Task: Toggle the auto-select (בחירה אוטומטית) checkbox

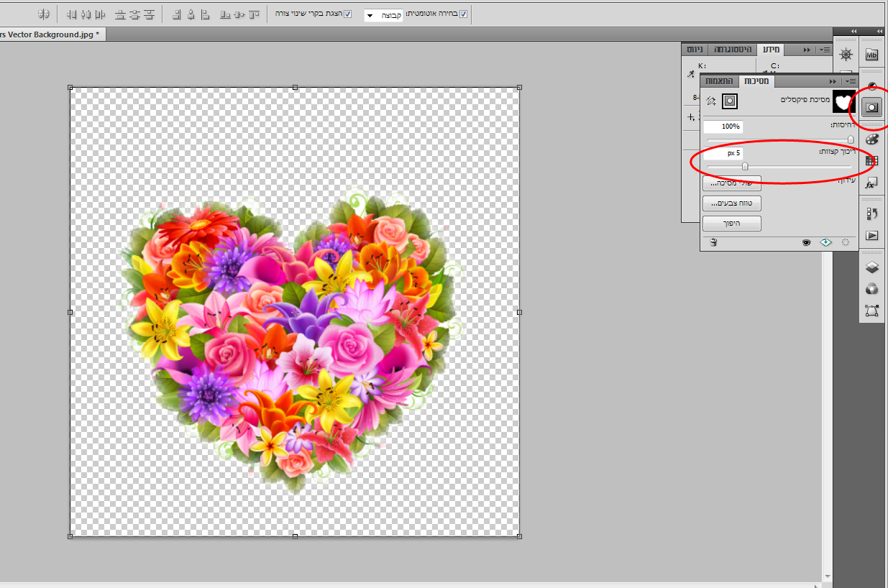Action: 463,14
